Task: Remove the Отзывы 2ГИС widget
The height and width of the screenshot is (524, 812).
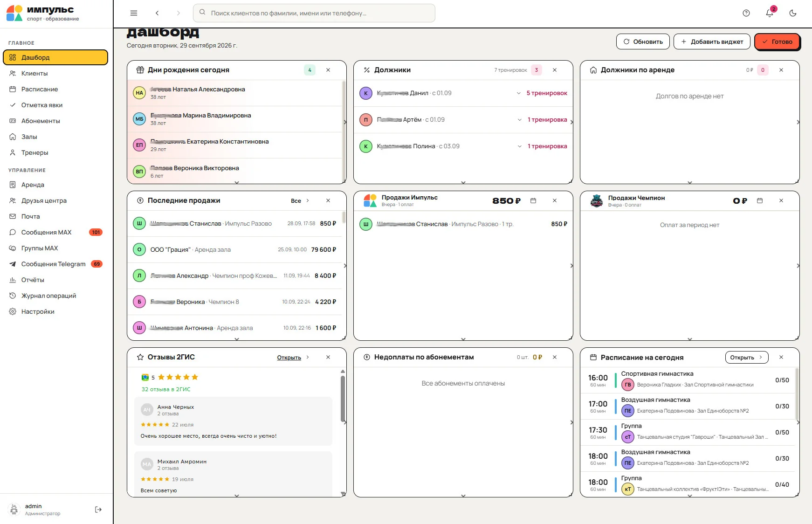Action: click(328, 357)
